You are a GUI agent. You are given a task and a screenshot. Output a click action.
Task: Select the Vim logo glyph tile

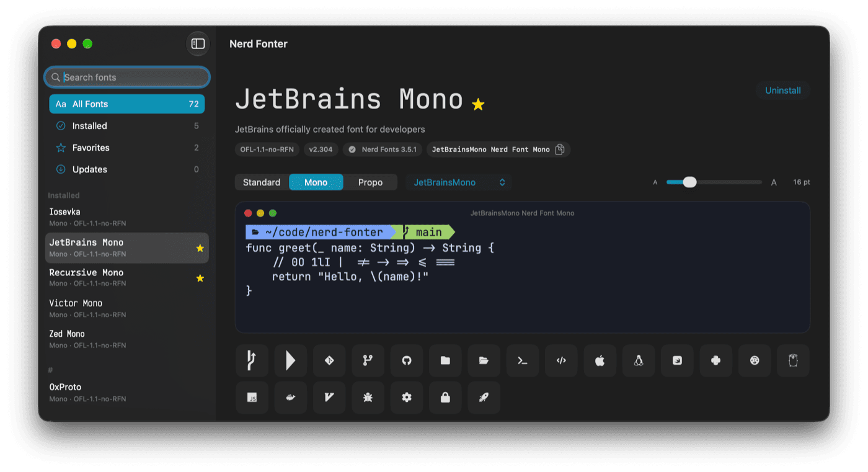click(329, 398)
